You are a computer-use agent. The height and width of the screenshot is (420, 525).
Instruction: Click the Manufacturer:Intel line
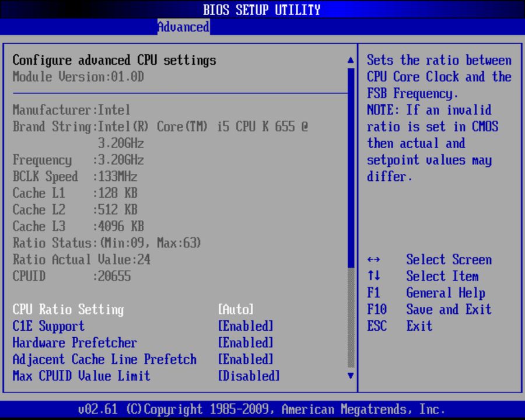(x=72, y=110)
